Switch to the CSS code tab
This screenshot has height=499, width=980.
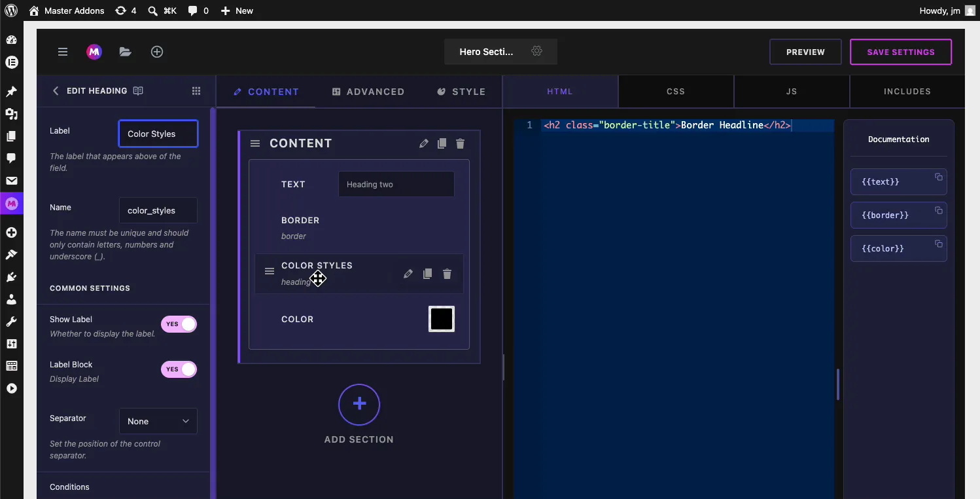pos(676,92)
